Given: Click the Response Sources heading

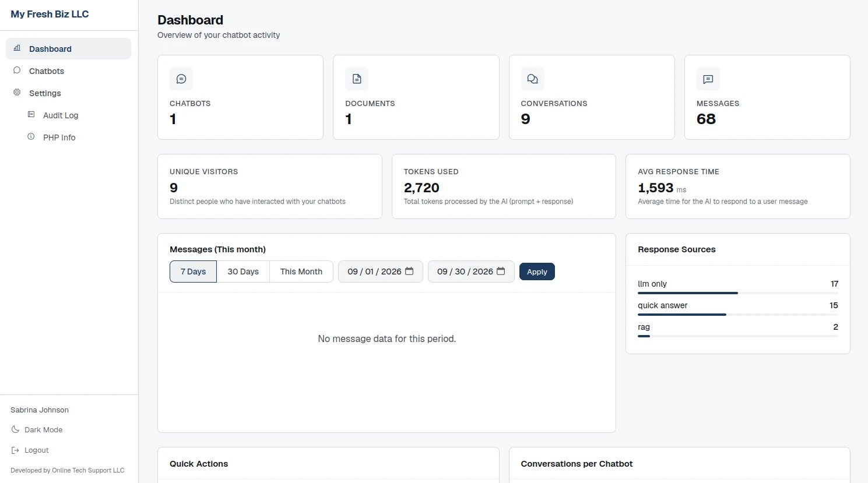Looking at the screenshot, I should coord(676,249).
